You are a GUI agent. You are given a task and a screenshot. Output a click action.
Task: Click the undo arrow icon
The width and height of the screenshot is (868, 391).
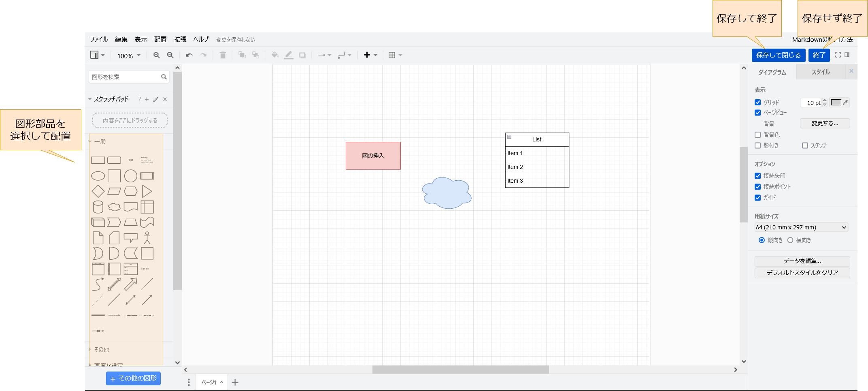click(x=189, y=55)
